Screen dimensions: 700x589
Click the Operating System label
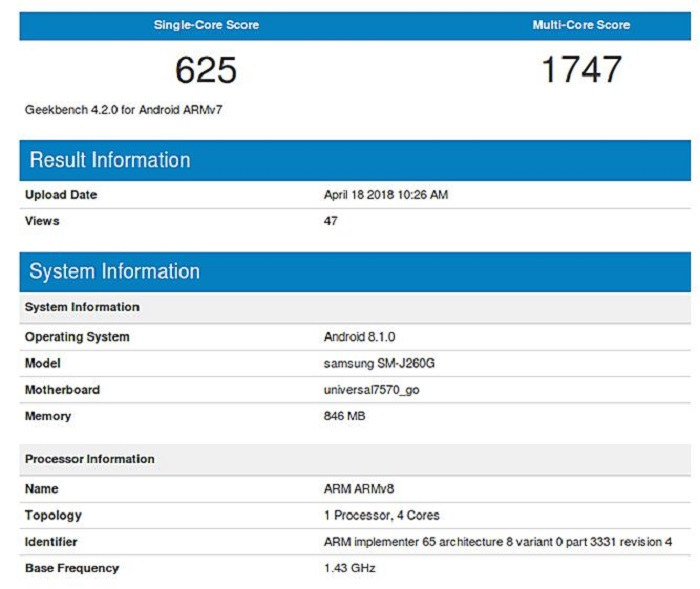point(77,337)
